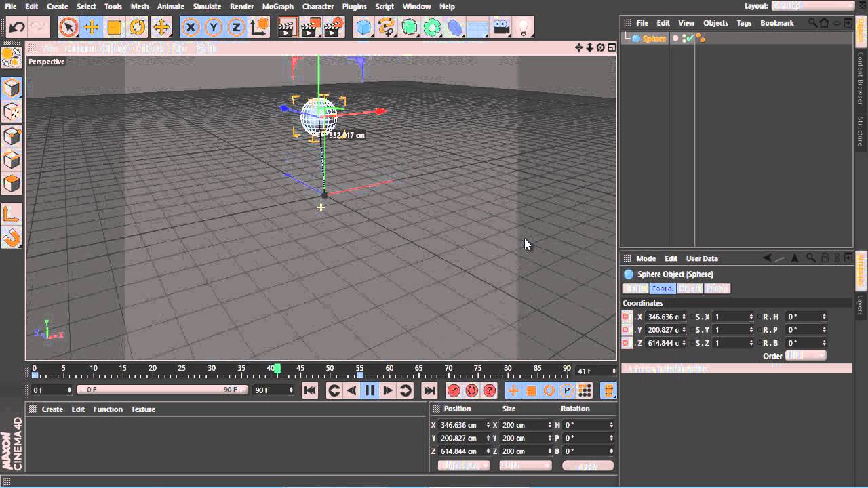
Task: Open the spline tools icon
Action: tap(387, 27)
